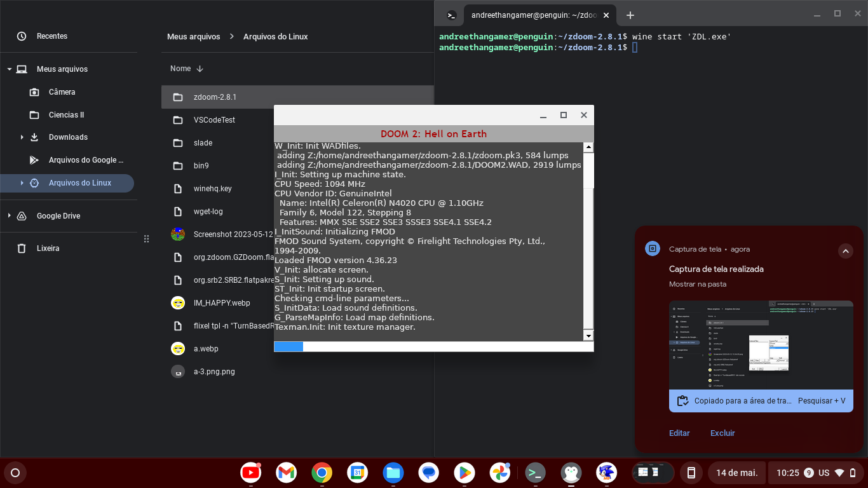868x488 pixels.
Task: Expand the Downloads folder tree
Action: pyautogui.click(x=22, y=137)
